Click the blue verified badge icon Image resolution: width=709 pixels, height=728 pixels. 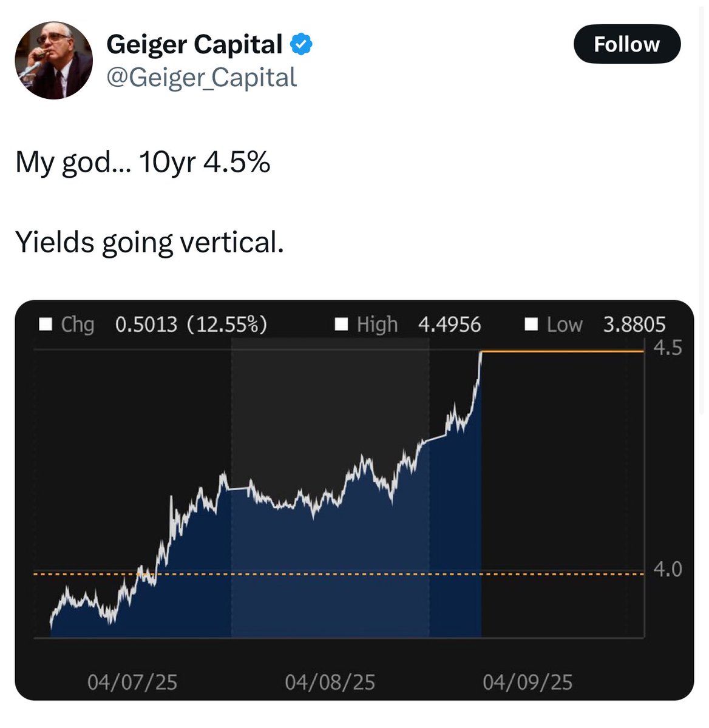pos(302,44)
